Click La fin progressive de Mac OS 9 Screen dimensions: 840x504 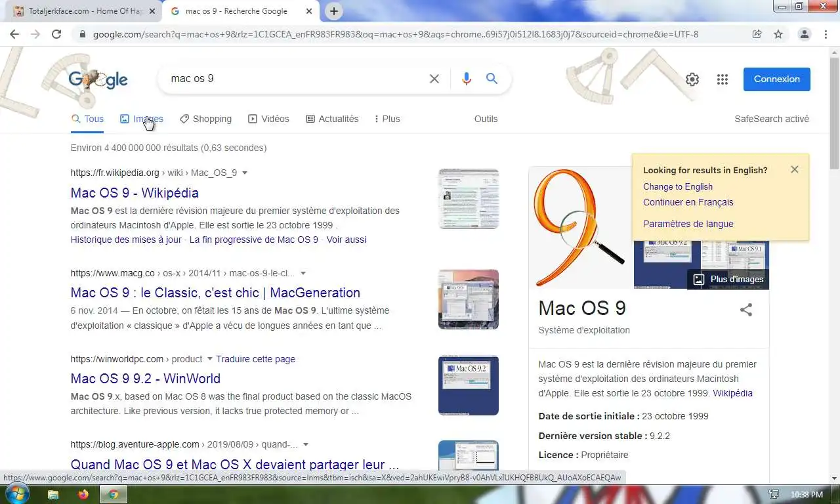click(253, 240)
